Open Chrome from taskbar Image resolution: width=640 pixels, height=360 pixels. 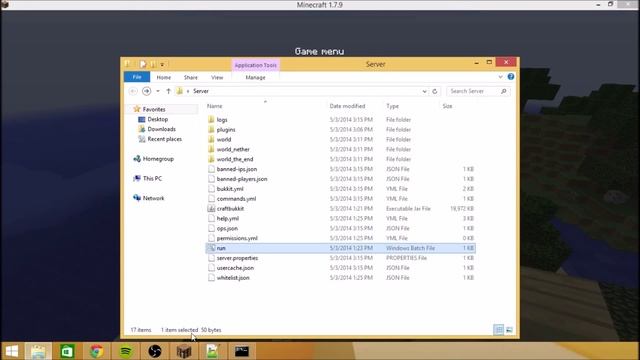point(96,351)
